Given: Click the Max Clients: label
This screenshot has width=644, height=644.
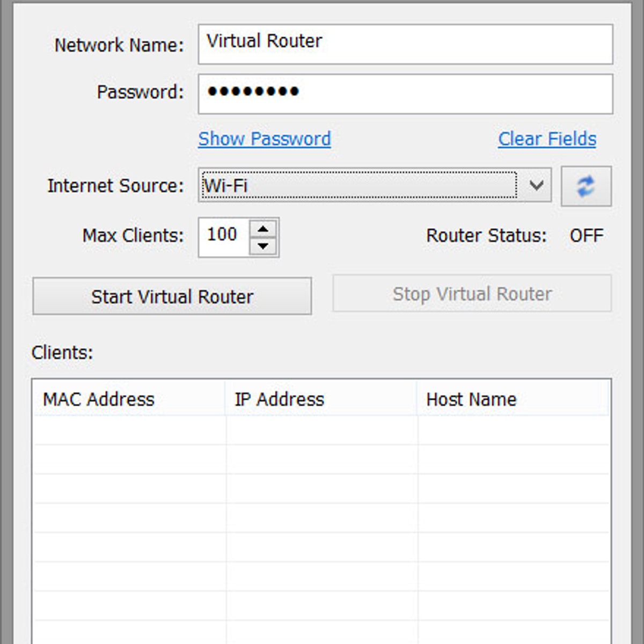Looking at the screenshot, I should [133, 236].
